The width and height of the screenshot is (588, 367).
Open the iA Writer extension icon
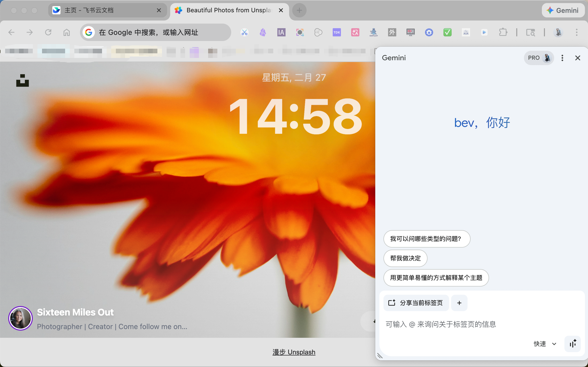click(281, 32)
